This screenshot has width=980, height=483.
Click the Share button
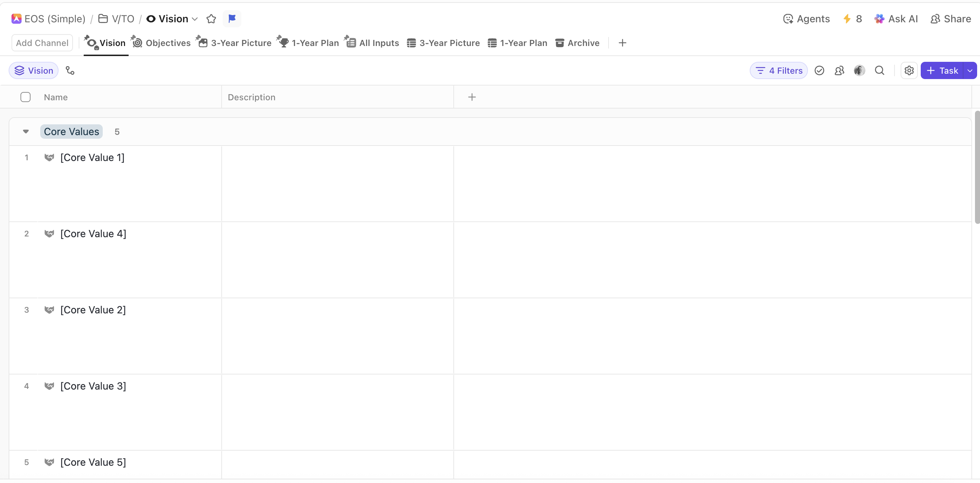(x=951, y=19)
